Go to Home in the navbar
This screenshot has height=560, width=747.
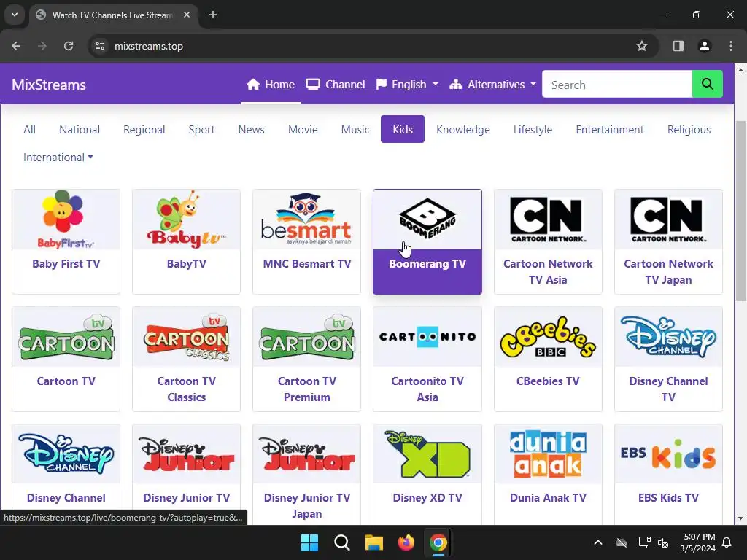(271, 85)
